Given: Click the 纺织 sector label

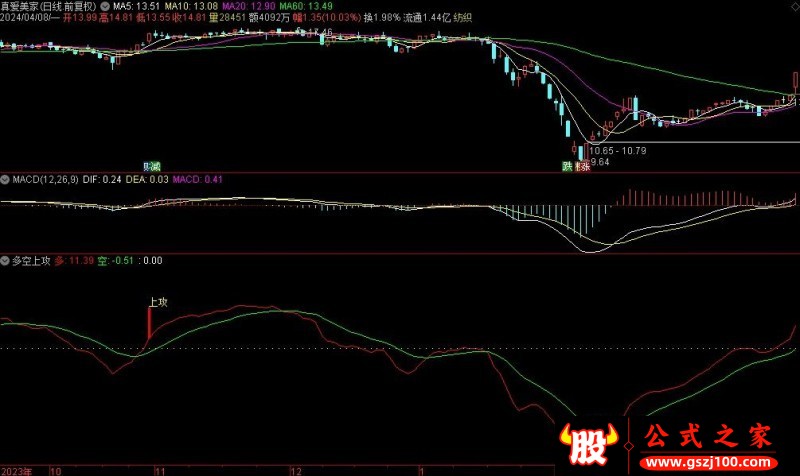Looking at the screenshot, I should [462, 18].
